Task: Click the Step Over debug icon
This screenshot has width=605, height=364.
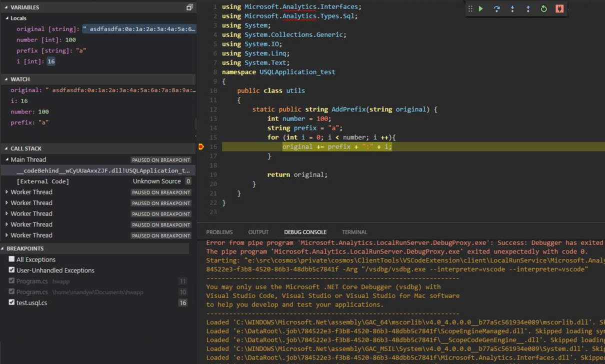Action: pos(496,8)
